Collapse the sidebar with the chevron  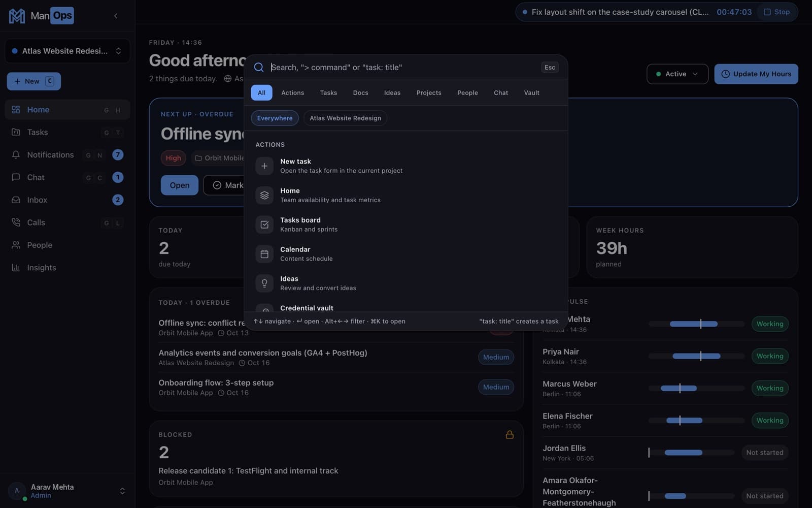coord(116,16)
